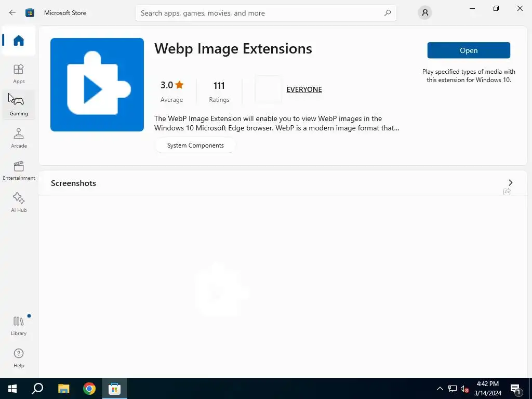Close the Microsoft Store window

coord(520,8)
